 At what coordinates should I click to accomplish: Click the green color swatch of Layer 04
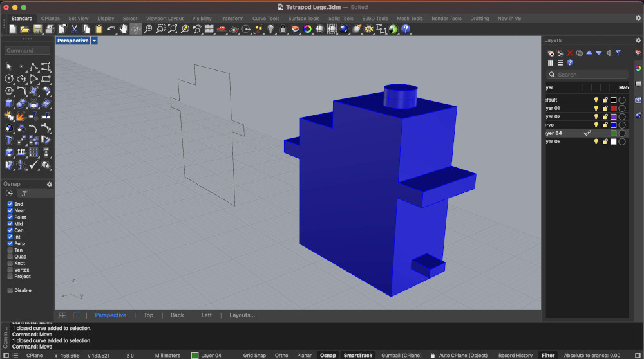tap(613, 133)
